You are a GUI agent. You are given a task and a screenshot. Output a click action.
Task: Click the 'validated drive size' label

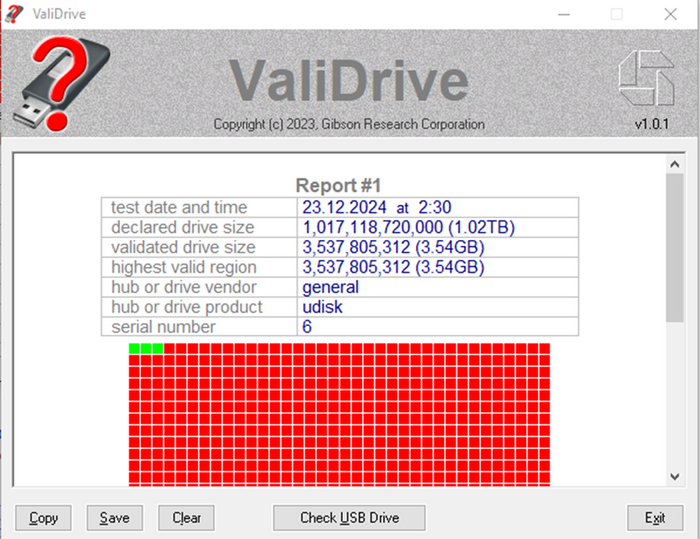point(183,247)
